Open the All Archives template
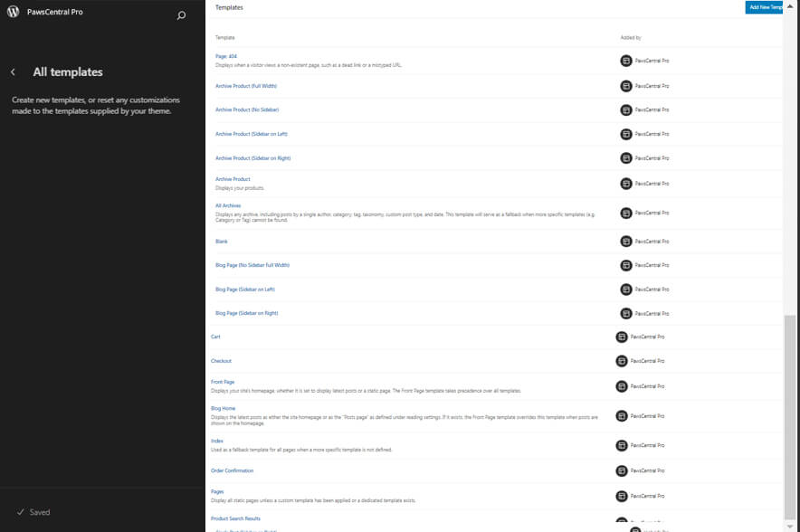The height and width of the screenshot is (532, 800). (x=226, y=204)
